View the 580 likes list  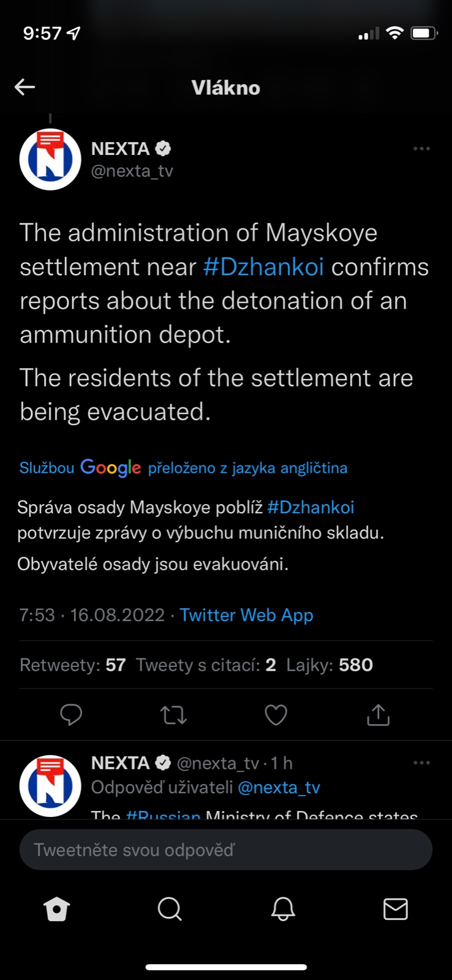coord(330,665)
